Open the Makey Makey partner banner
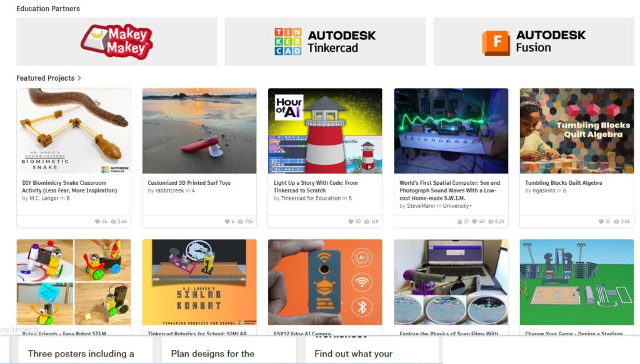Image resolution: width=640 pixels, height=364 pixels. pos(117,42)
